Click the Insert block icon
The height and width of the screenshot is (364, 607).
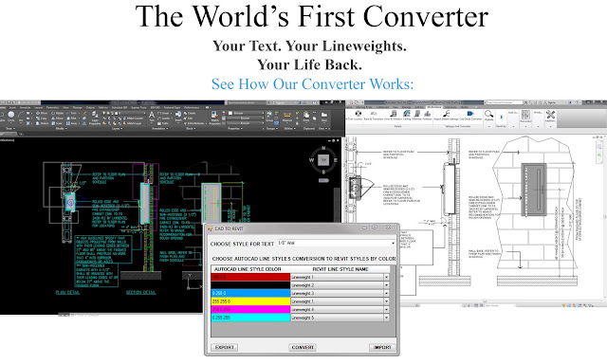coord(178,117)
